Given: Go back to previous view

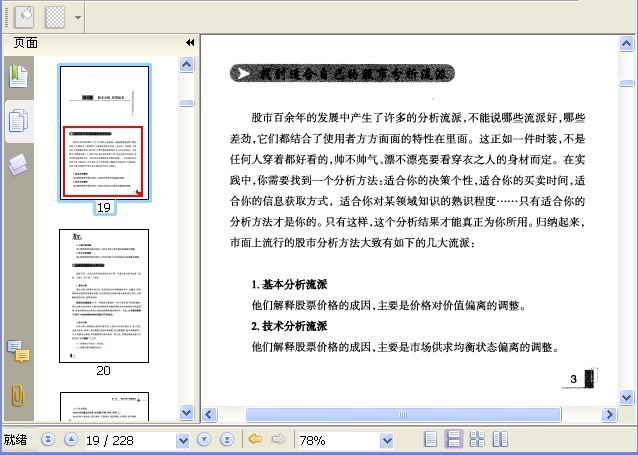Looking at the screenshot, I should click(255, 439).
